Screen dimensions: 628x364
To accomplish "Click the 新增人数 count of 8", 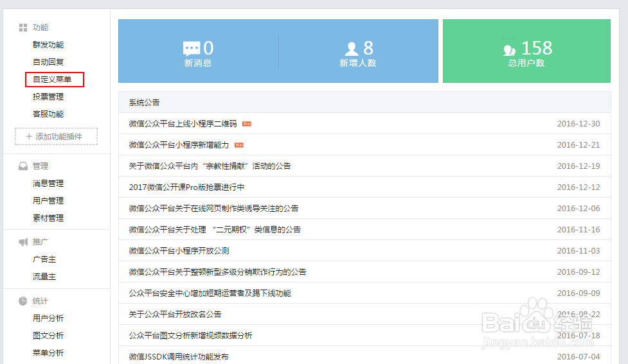I will coord(368,48).
